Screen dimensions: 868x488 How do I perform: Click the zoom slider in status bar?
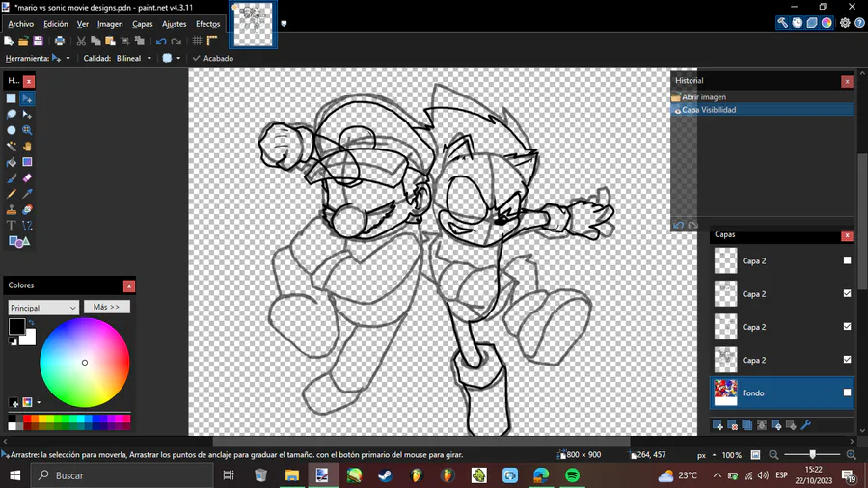pos(812,455)
